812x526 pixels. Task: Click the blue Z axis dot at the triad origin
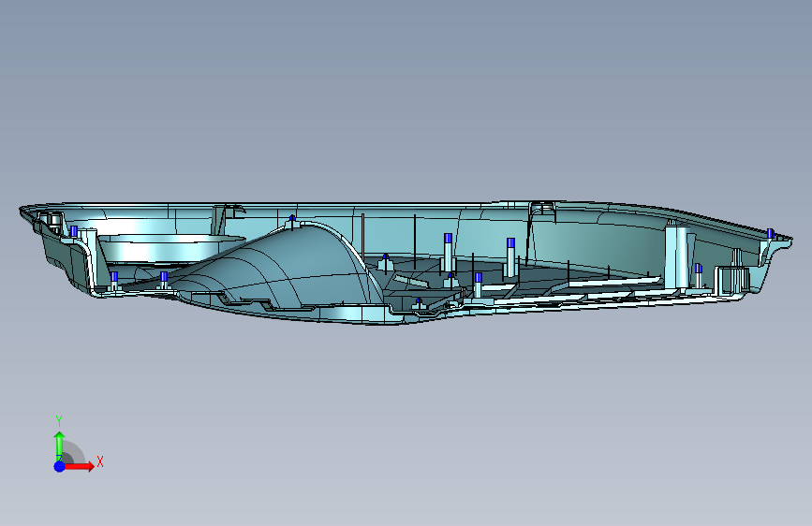pos(60,466)
